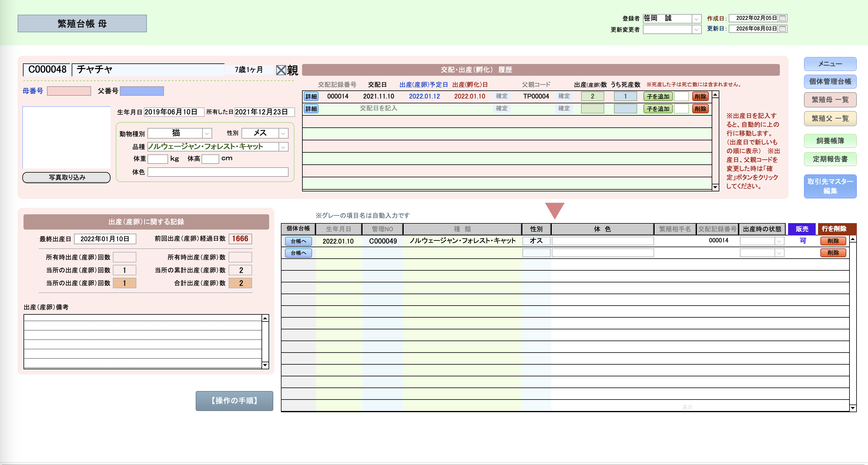Delete mating record 000014 with 削除
This screenshot has height=465, width=868.
(x=700, y=97)
